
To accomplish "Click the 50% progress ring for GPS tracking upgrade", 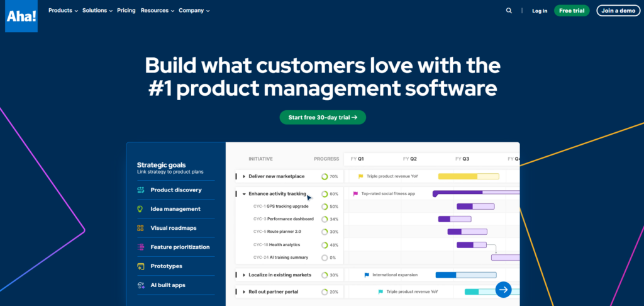I will point(325,207).
